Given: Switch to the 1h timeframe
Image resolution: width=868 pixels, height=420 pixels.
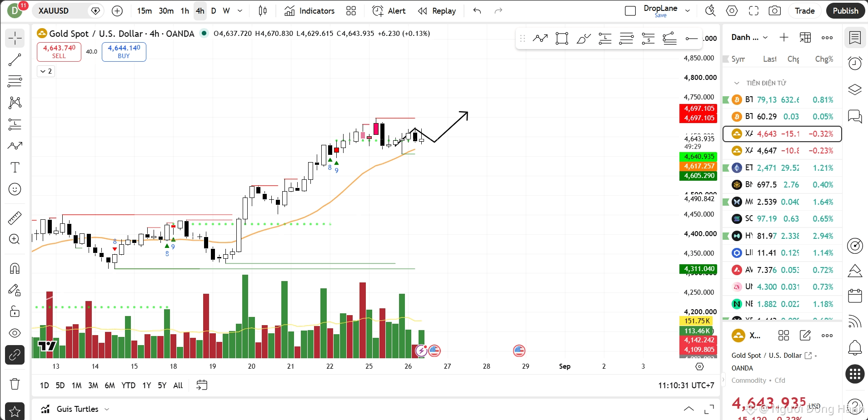Looking at the screenshot, I should click(185, 11).
